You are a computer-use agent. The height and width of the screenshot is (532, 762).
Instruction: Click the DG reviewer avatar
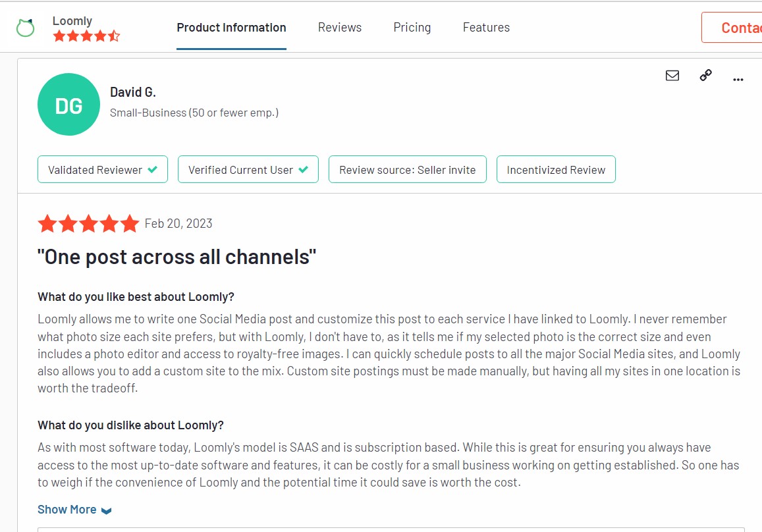click(x=68, y=105)
